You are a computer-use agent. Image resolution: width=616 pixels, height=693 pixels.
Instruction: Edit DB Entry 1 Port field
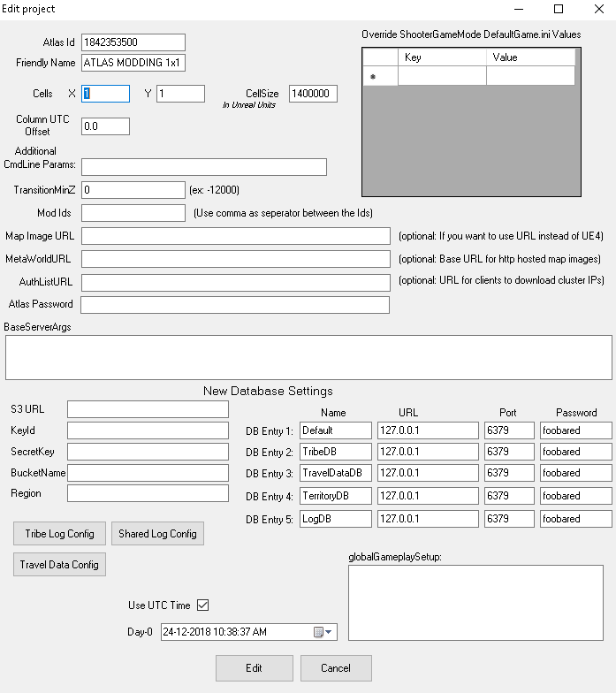pos(509,430)
